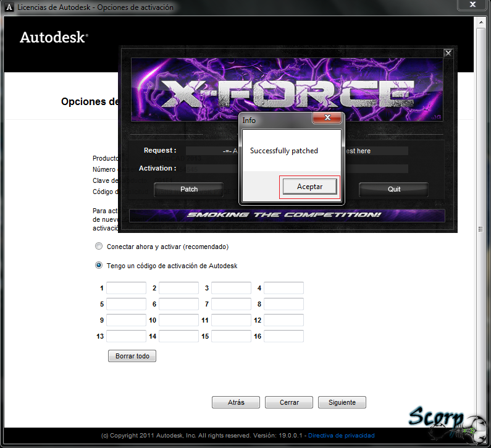
Task: Click the Borrar todo button
Action: pyautogui.click(x=132, y=356)
